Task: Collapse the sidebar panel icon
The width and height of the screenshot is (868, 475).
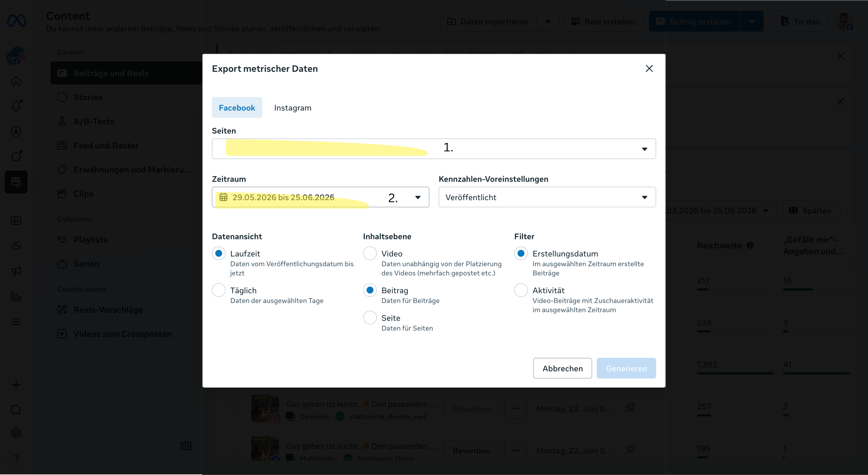Action: tap(186, 446)
